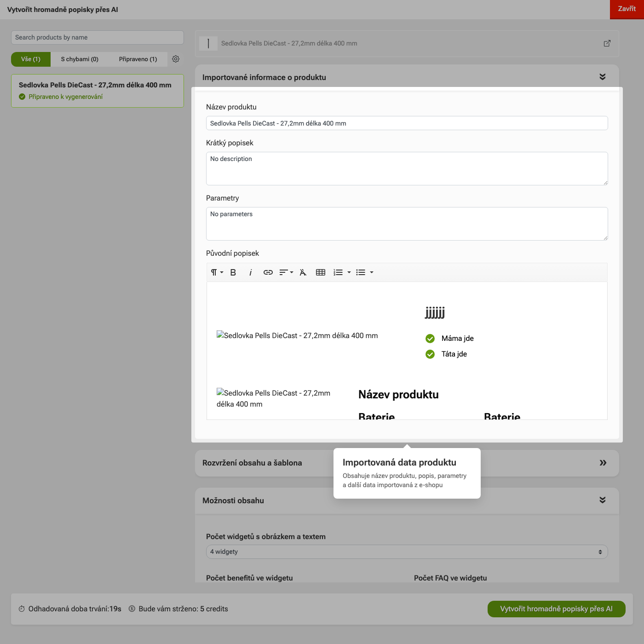
Task: Click the checkmark next to Máma jde
Action: [x=430, y=339]
